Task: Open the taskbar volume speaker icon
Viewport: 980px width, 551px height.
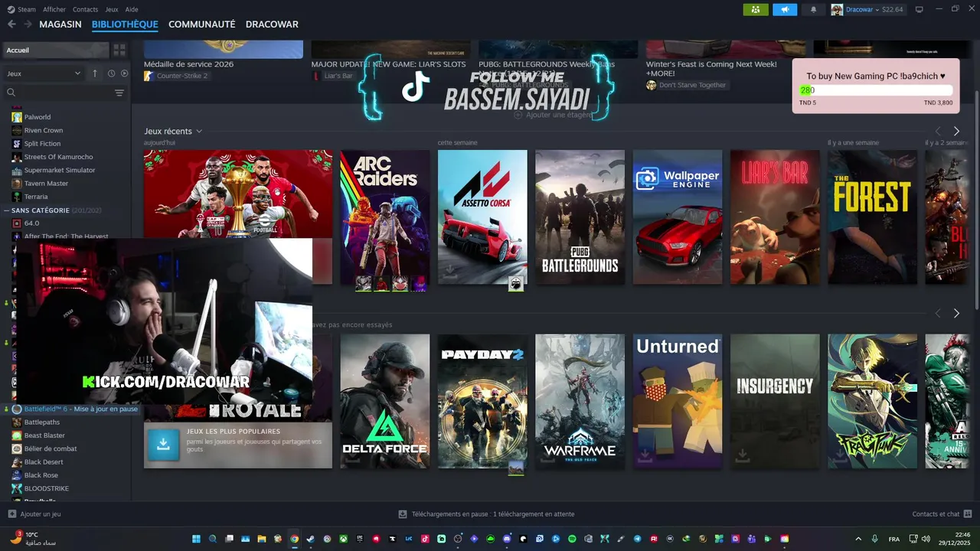Action: coord(926,539)
